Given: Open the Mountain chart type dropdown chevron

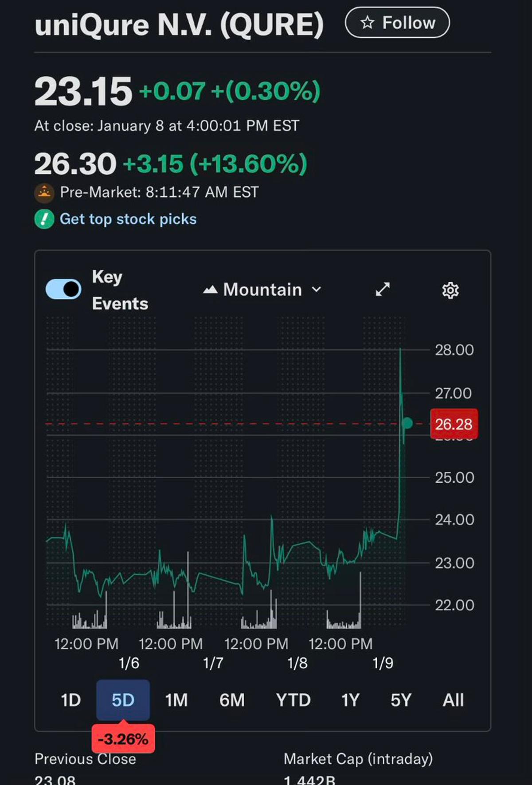Looking at the screenshot, I should (x=317, y=290).
